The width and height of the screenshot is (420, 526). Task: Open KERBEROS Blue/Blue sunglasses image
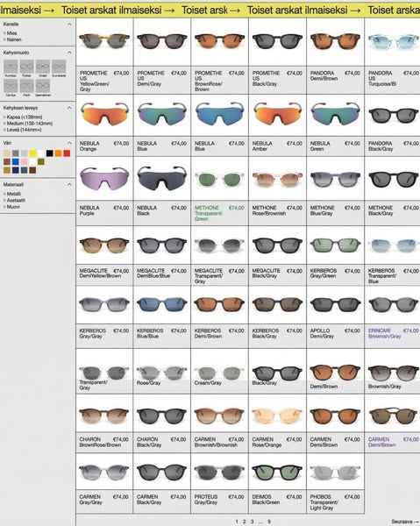pyautogui.click(x=162, y=304)
